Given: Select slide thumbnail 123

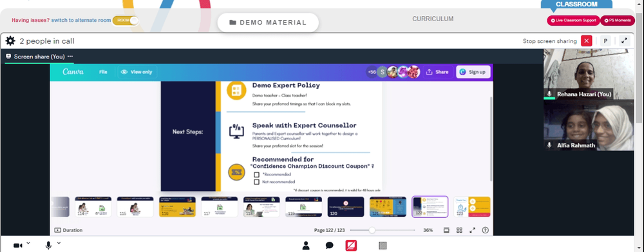Looking at the screenshot, I should point(472,206).
